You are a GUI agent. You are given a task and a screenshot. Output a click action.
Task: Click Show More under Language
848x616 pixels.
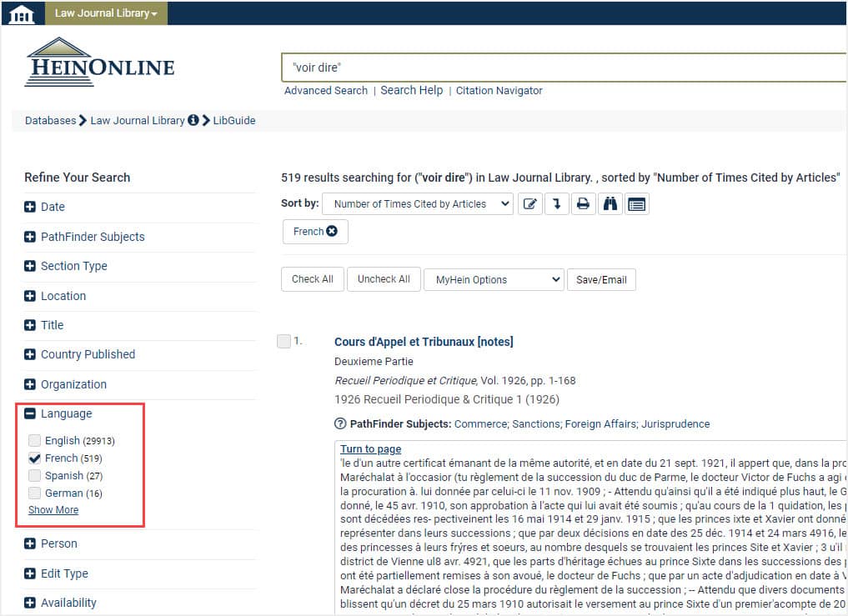53,510
